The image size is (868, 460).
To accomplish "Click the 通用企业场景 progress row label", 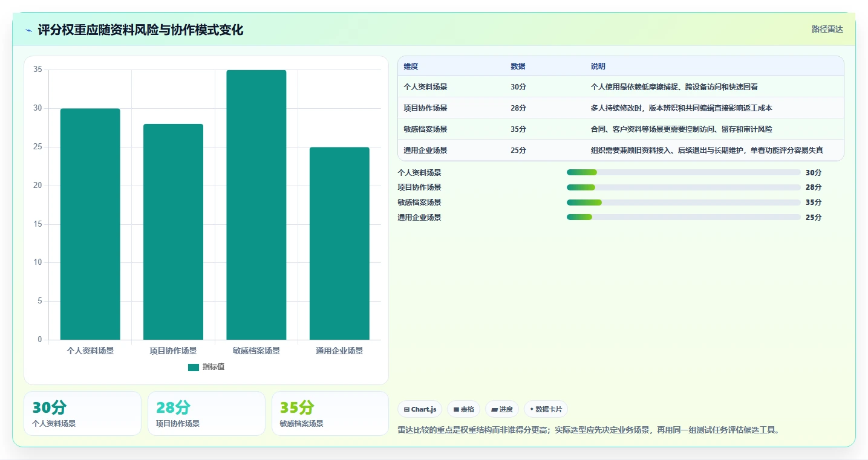I will pos(419,218).
